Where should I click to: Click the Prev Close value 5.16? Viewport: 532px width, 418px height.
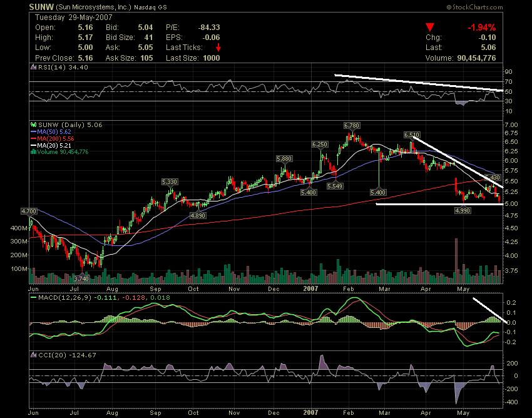85,58
